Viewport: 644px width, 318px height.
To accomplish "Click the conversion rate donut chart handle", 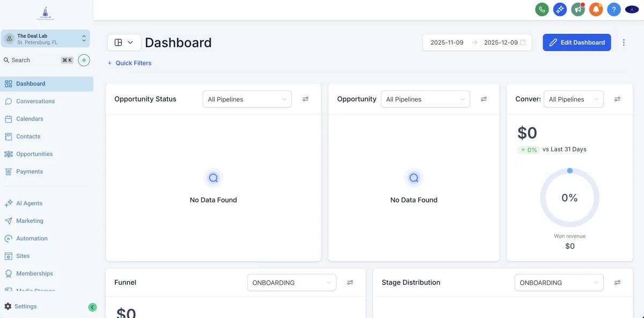I will pos(569,171).
